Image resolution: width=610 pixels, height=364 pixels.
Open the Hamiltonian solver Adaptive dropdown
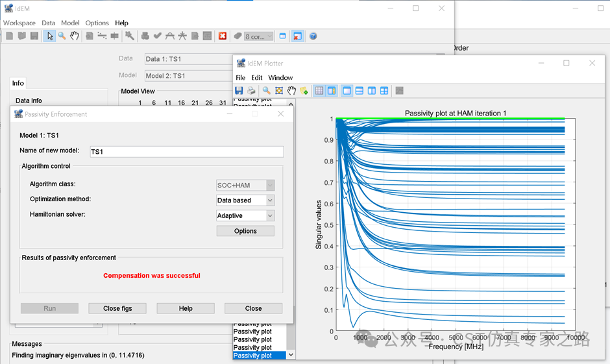coord(245,215)
